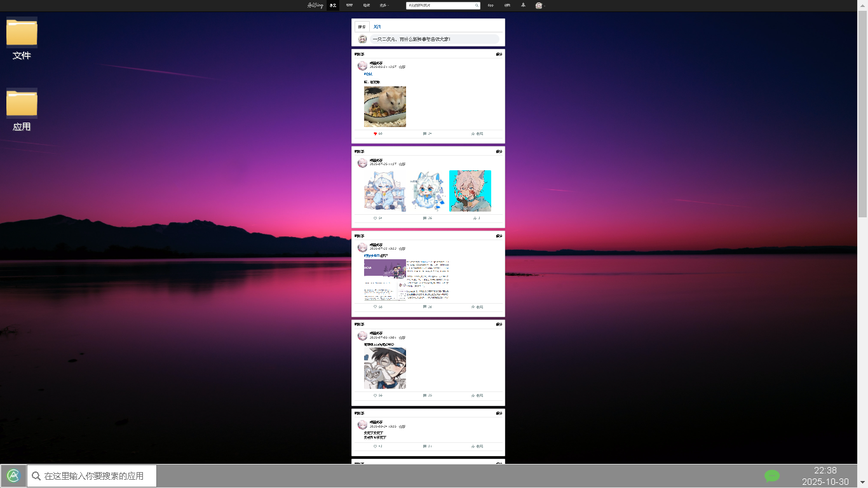Toggle favorite star on the hamster post
The height and width of the screenshot is (488, 868).
[x=473, y=134]
